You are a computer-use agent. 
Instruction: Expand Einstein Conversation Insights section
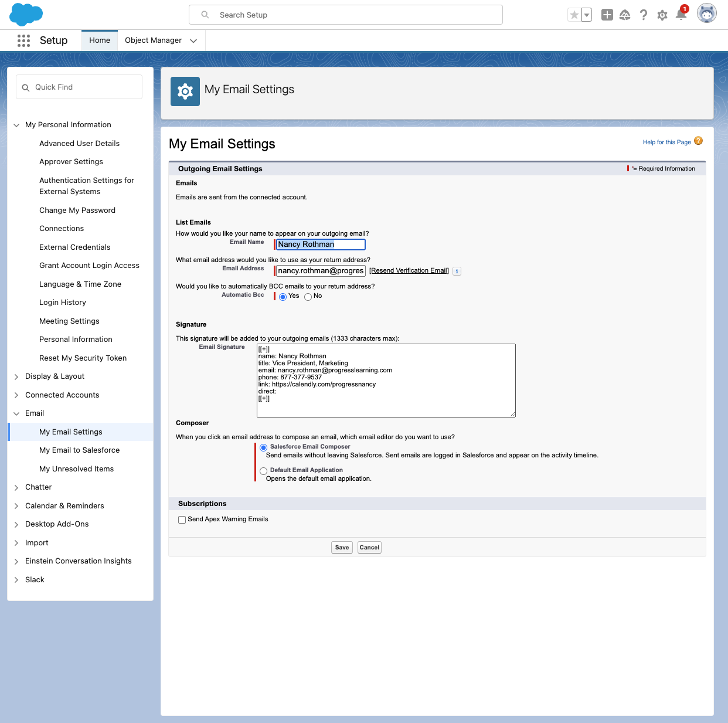coord(16,561)
